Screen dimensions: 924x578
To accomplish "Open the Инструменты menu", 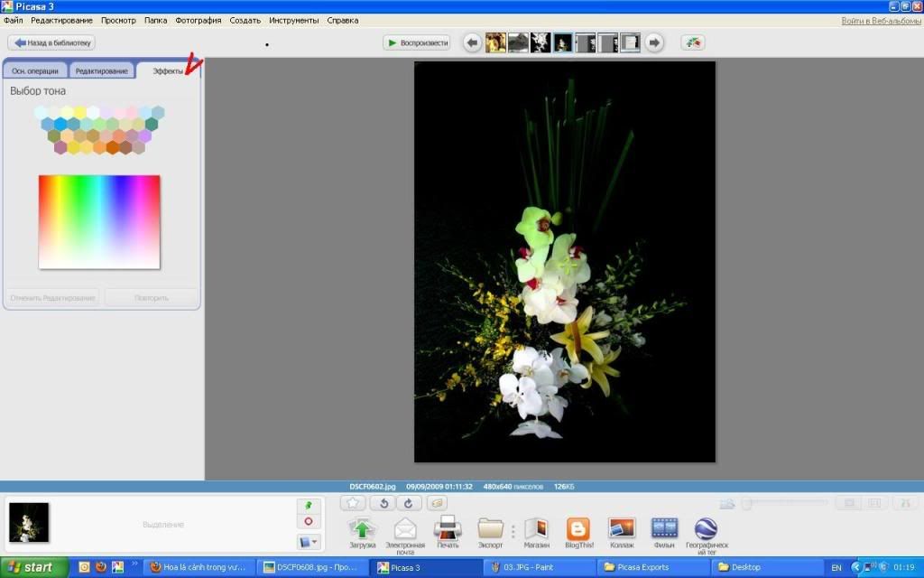I will click(x=293, y=20).
